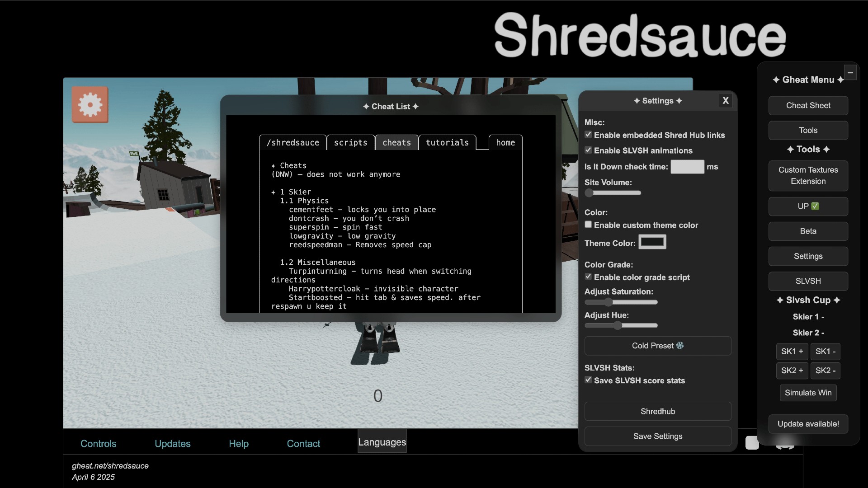The width and height of the screenshot is (868, 488).
Task: Toggle Enable SLVSH animations checkbox
Action: click(x=588, y=150)
